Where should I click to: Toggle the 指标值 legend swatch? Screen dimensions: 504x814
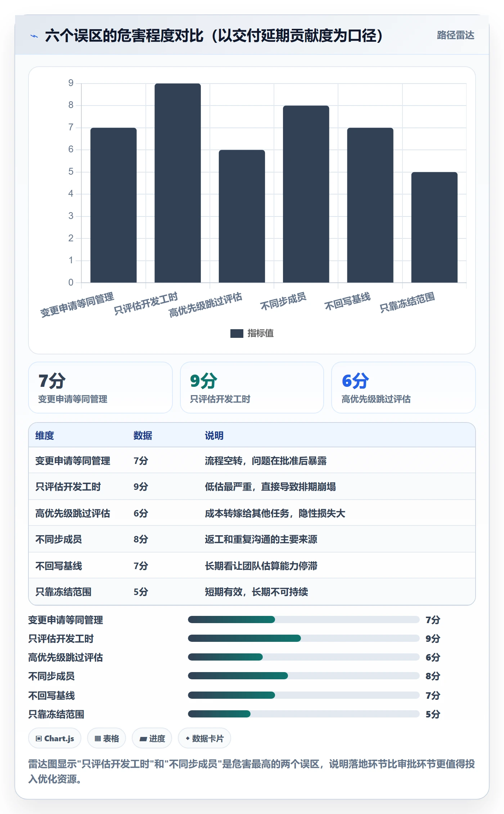click(237, 334)
